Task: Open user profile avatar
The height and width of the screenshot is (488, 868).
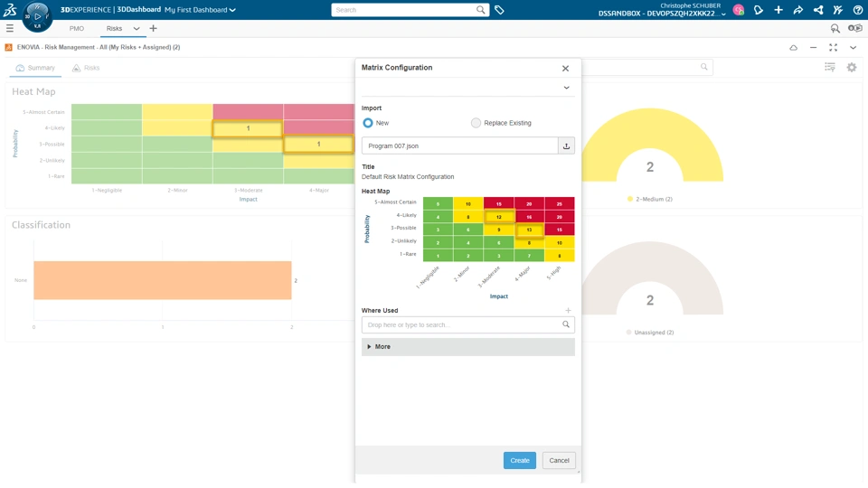Action: (x=739, y=10)
